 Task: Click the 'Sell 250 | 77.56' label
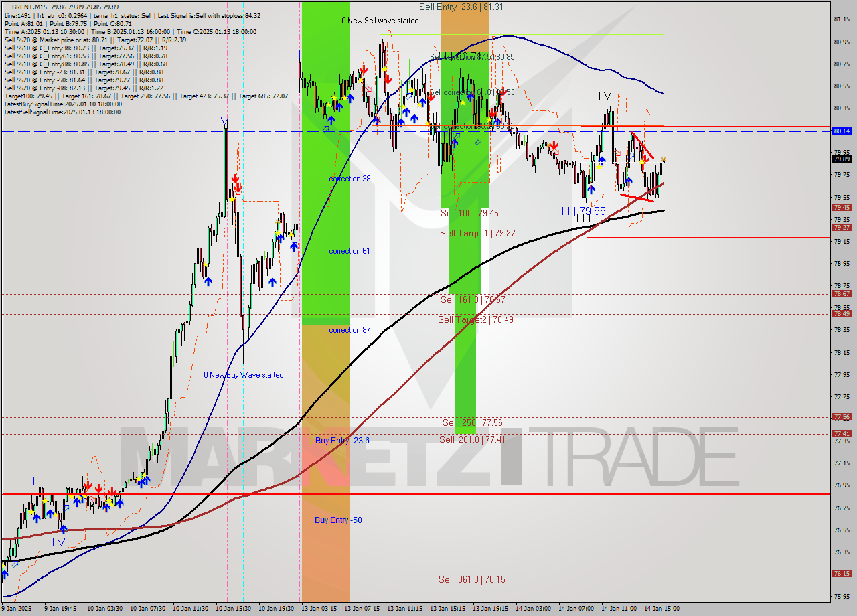[x=473, y=422]
